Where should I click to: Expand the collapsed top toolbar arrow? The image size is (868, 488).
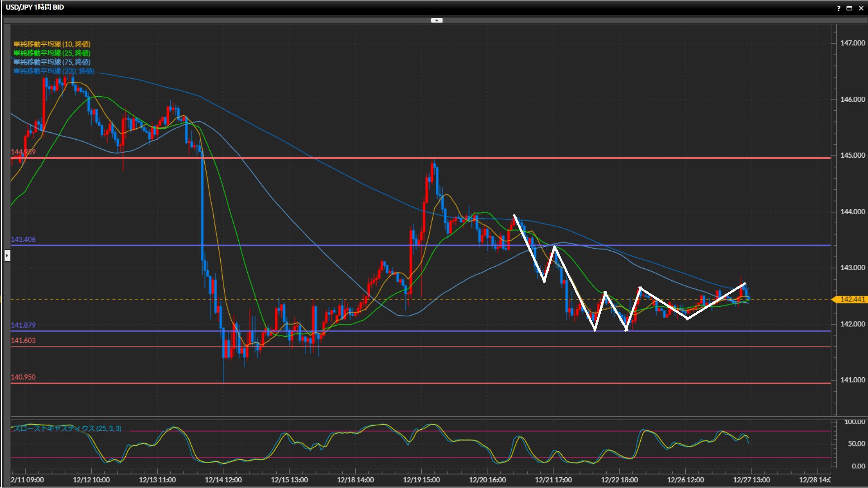pyautogui.click(x=437, y=20)
